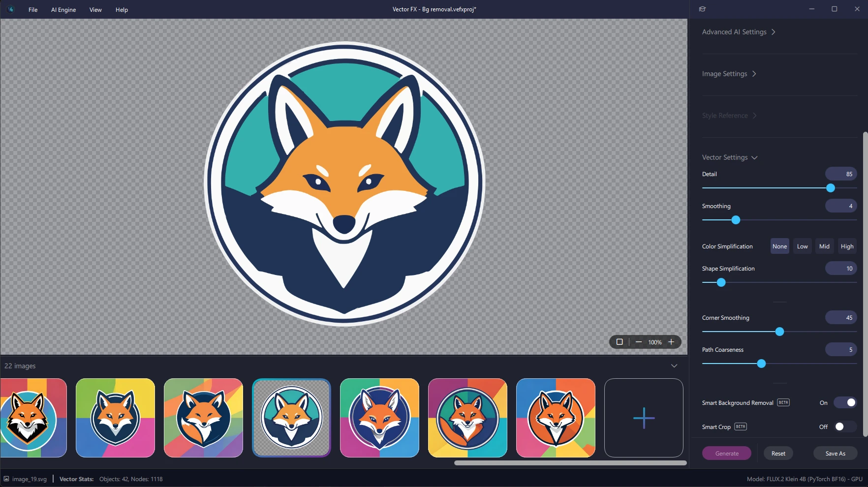Click the Path Coarseness slider handle

[761, 364]
